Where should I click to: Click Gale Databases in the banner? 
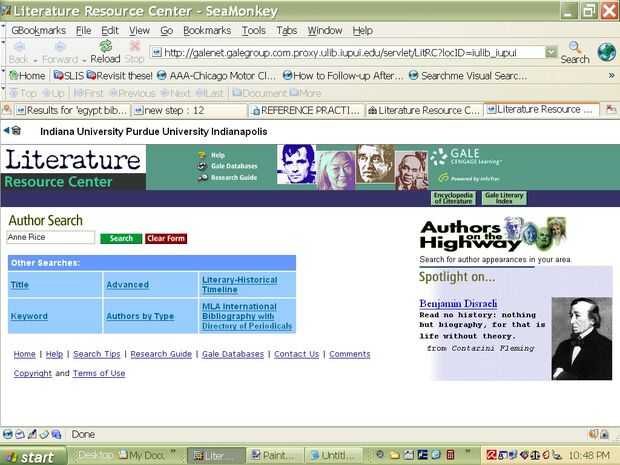pyautogui.click(x=234, y=166)
